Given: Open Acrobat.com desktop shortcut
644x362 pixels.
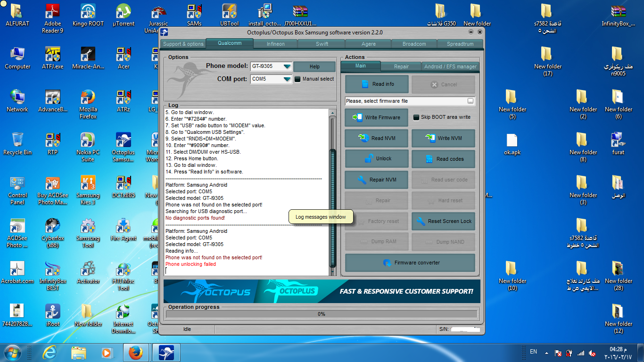Looking at the screenshot, I should tap(17, 273).
